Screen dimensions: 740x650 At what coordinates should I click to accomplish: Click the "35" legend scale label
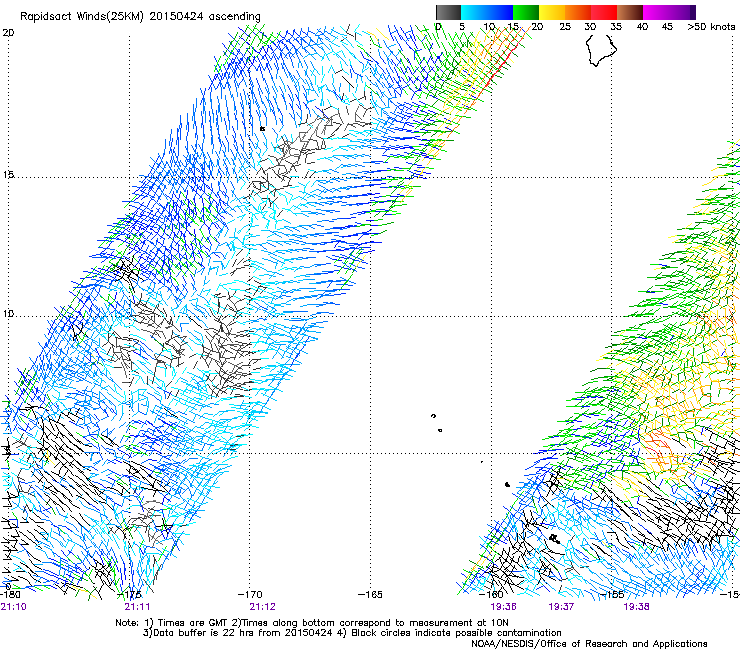pos(616,27)
